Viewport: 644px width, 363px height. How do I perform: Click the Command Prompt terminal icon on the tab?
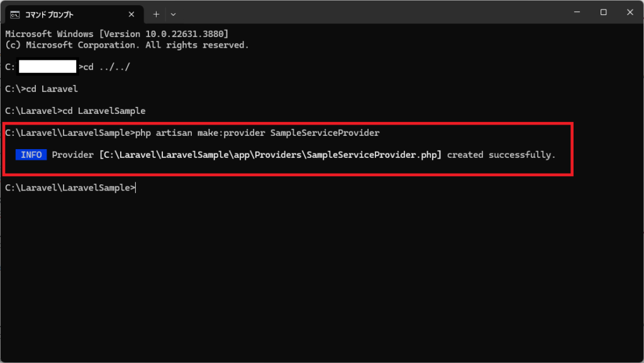point(15,14)
